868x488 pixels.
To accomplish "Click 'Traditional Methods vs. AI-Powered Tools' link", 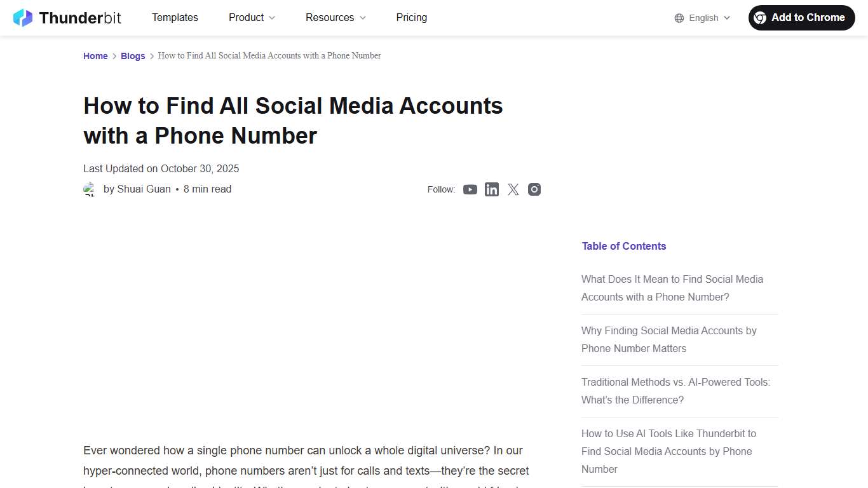I will [x=675, y=391].
